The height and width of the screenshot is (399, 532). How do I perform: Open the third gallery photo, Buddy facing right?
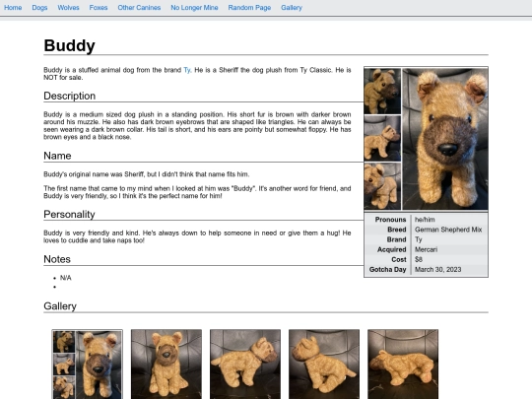tap(245, 365)
